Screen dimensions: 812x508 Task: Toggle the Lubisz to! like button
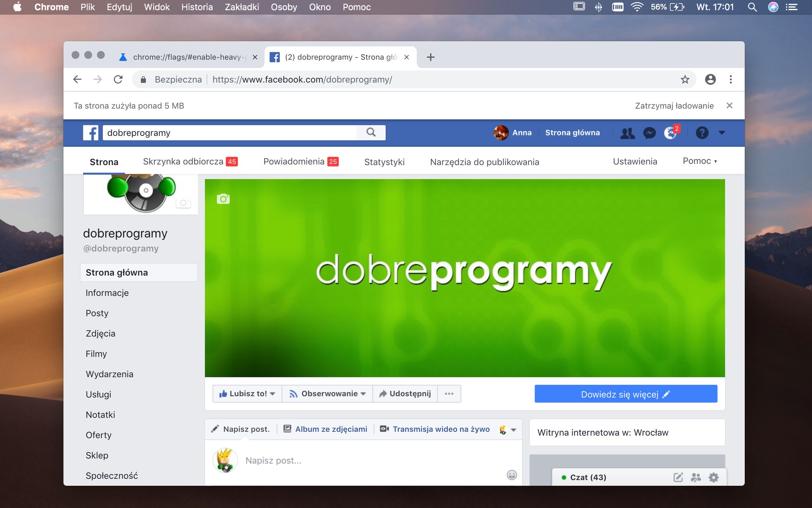point(247,394)
